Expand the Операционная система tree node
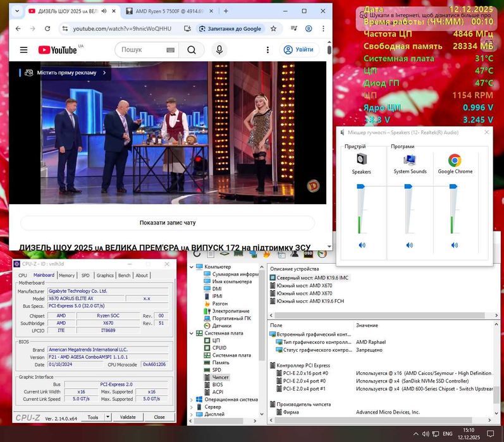This screenshot has width=504, height=442. [192, 400]
